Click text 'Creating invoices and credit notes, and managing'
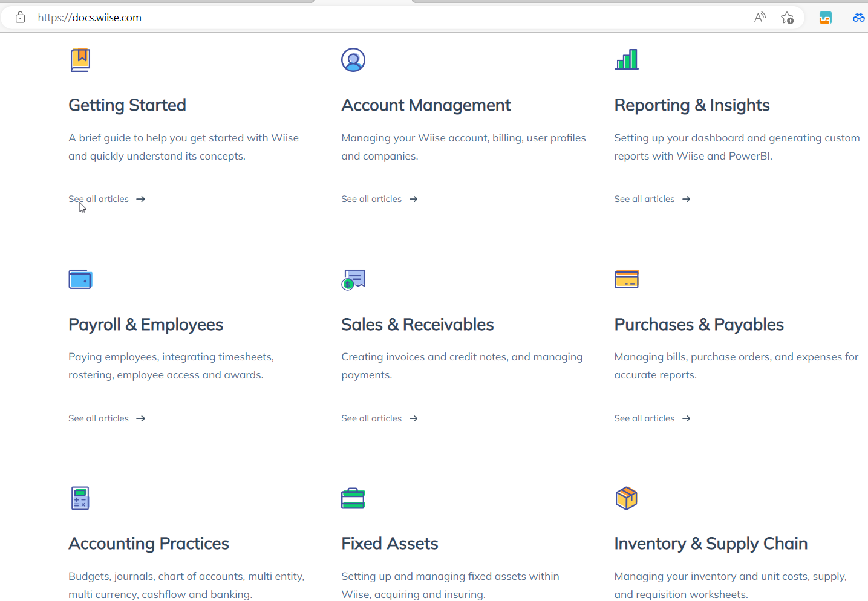 (x=462, y=357)
